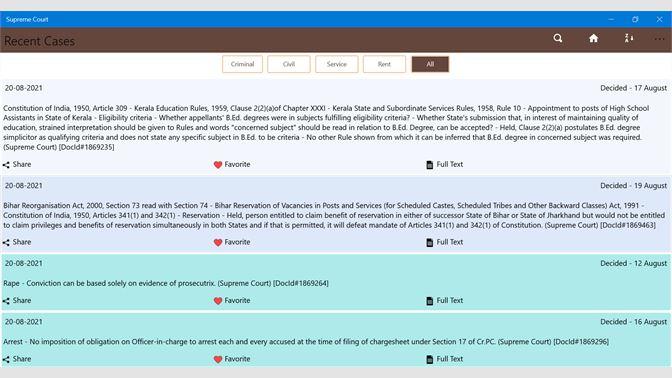Click 'Arrest - No imposition of obligation' summary
This screenshot has width=672, height=378.
click(306, 342)
